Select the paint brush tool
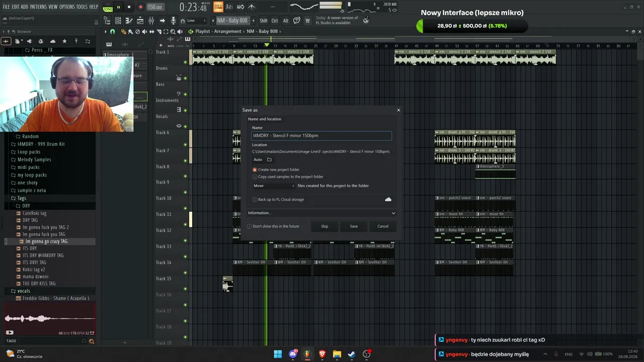 point(131,32)
